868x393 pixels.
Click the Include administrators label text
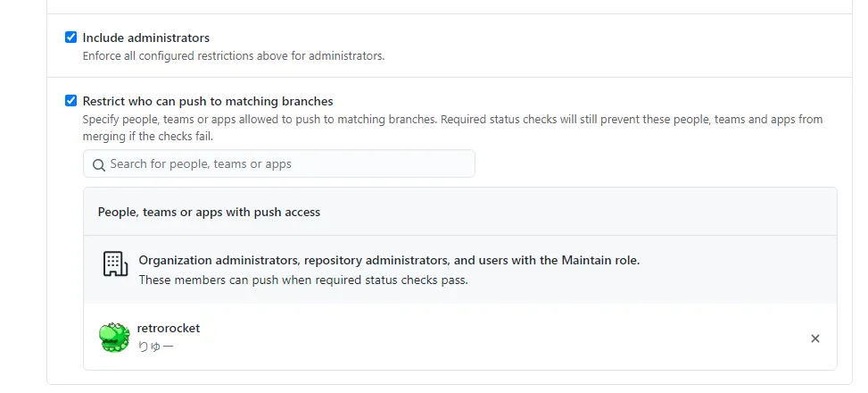coord(146,38)
